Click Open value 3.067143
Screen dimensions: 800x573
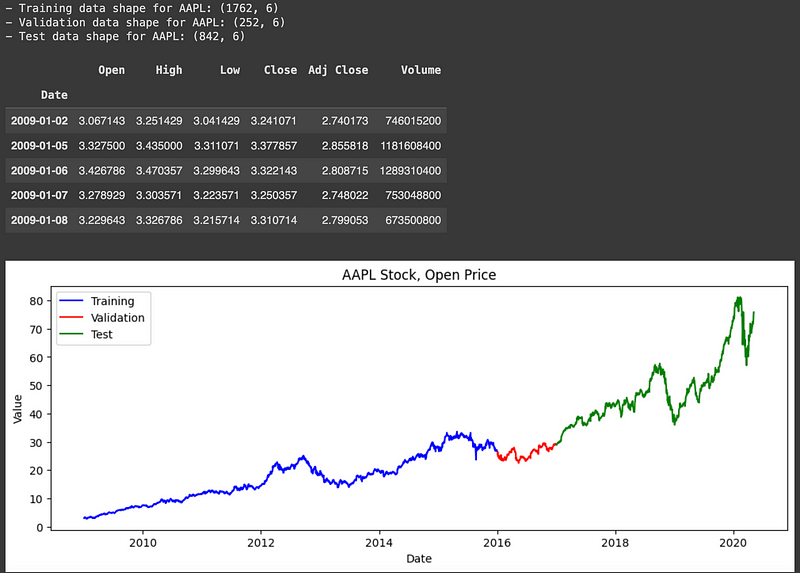coord(102,121)
